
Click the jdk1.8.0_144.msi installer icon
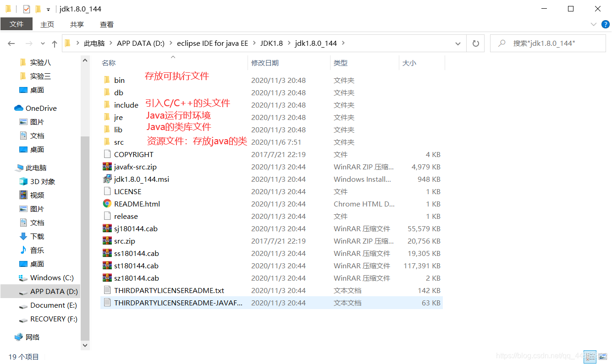(107, 179)
